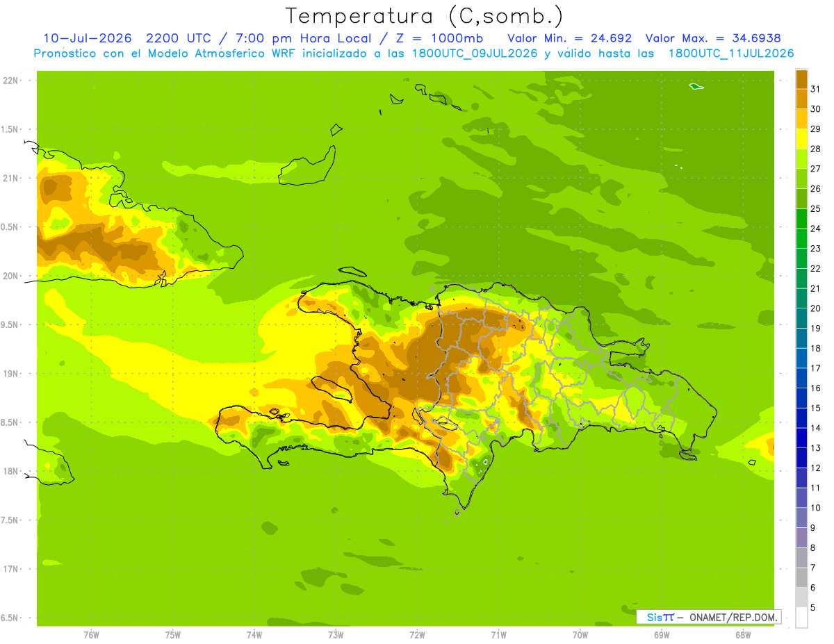
Task: Click the "6.5N" latitude axis label
Action: click(x=10, y=618)
